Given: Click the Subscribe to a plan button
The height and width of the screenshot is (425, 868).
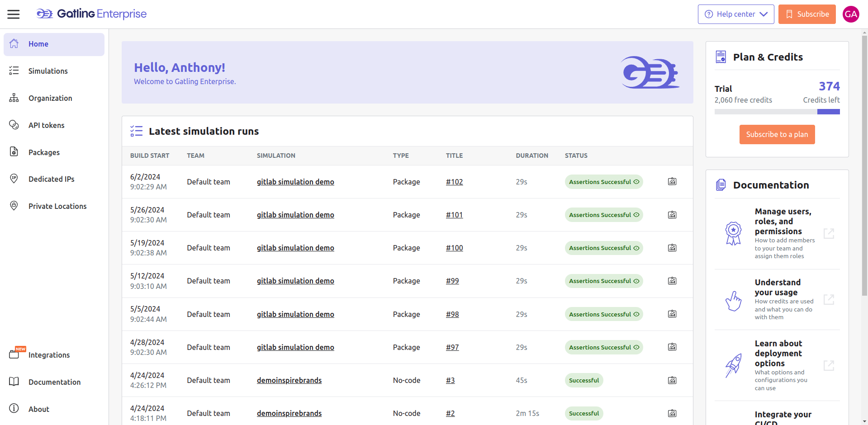Looking at the screenshot, I should (777, 134).
